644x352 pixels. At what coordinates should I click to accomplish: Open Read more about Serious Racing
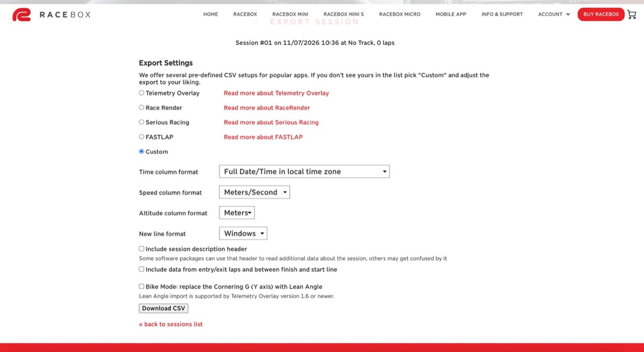tap(271, 123)
